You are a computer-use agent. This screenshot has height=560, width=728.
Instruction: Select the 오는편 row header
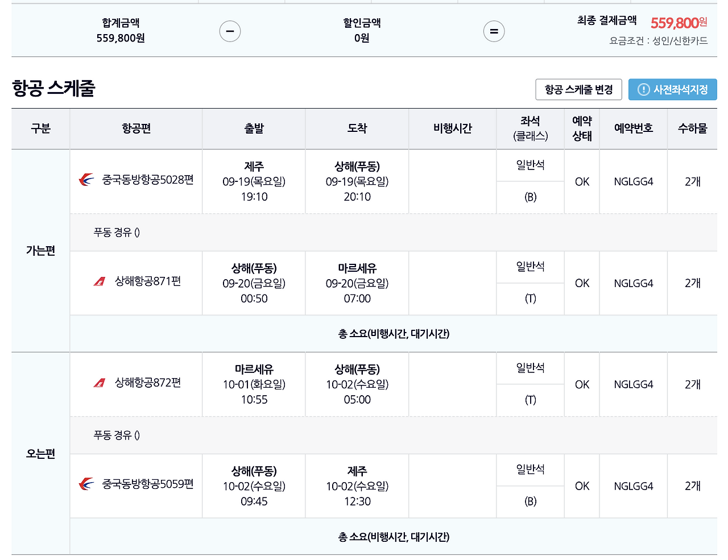(x=40, y=453)
